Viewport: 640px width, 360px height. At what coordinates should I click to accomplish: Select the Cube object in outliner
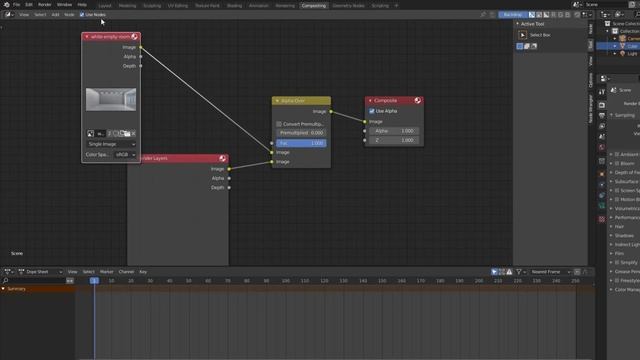[633, 46]
